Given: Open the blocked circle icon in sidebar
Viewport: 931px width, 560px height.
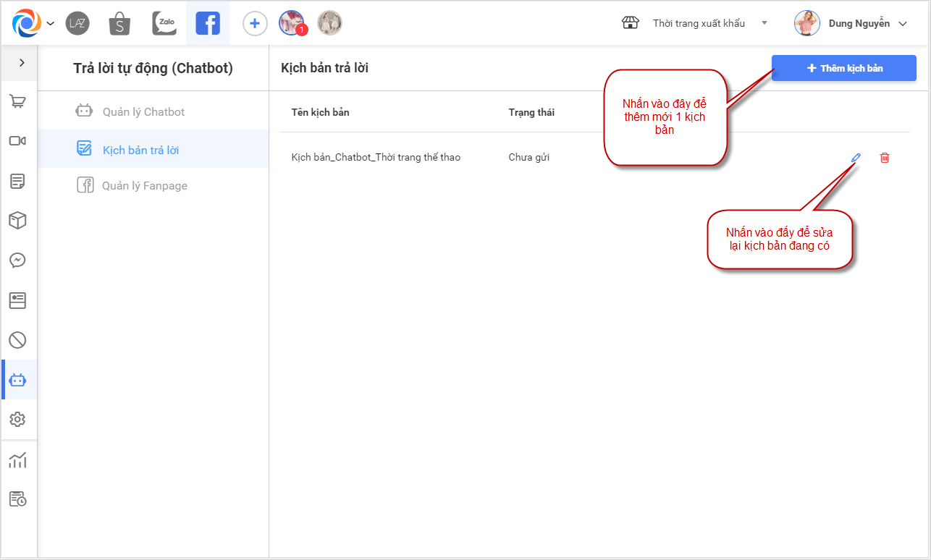Looking at the screenshot, I should [17, 339].
